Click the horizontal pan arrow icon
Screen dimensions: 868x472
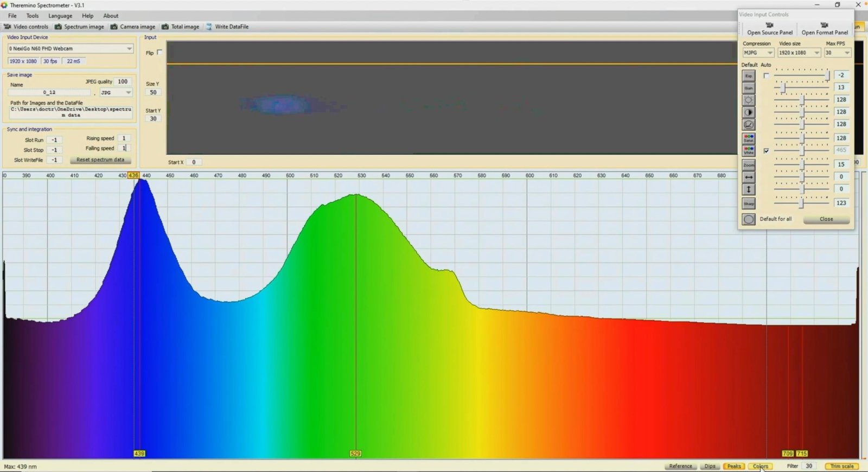(749, 177)
